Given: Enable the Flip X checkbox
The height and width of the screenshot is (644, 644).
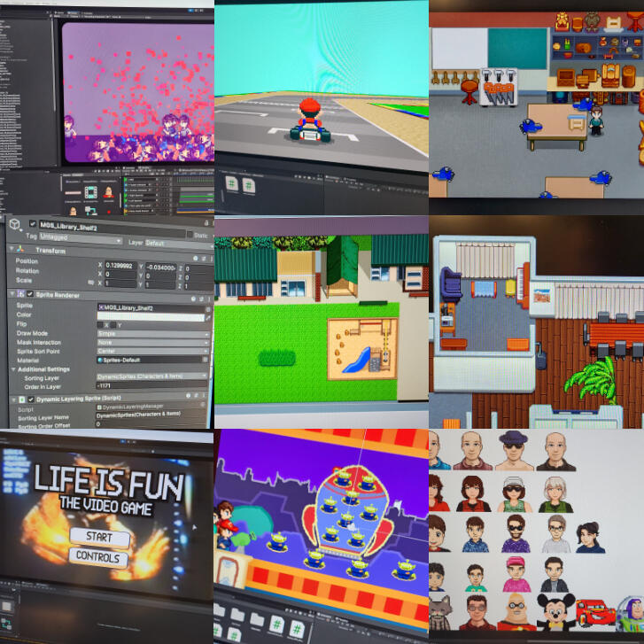Looking at the screenshot, I should coord(100,324).
